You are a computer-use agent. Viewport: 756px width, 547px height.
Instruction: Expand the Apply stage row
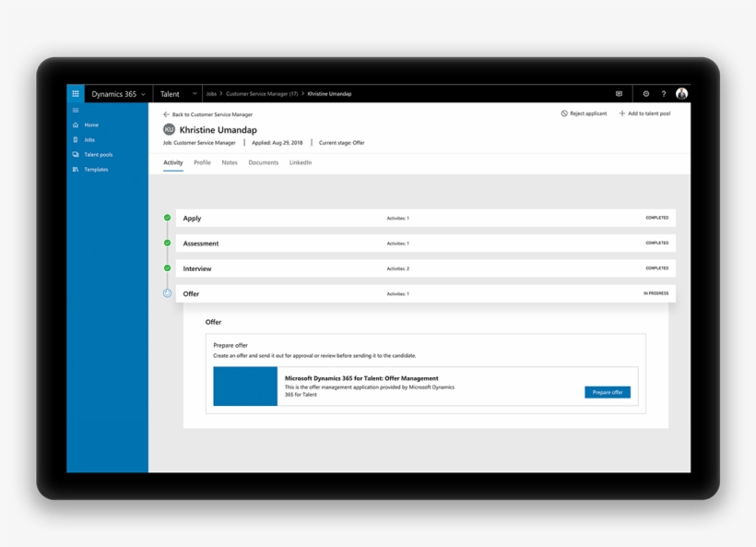tap(424, 219)
